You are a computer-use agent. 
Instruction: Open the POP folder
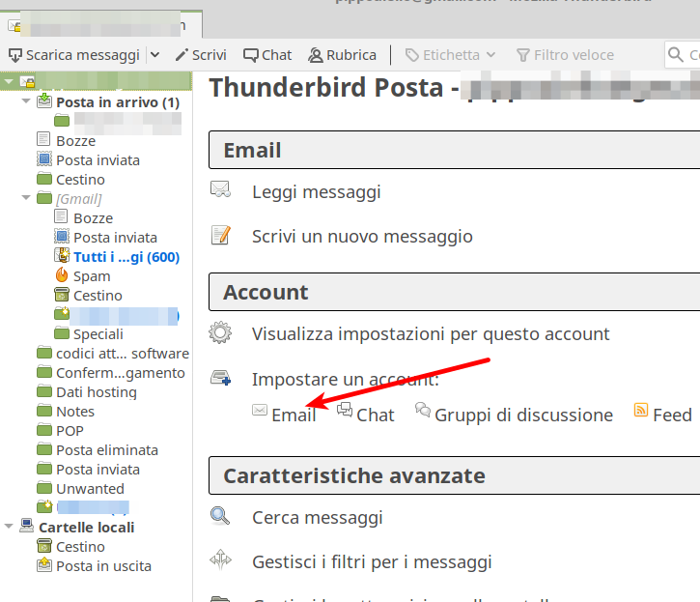coord(70,431)
